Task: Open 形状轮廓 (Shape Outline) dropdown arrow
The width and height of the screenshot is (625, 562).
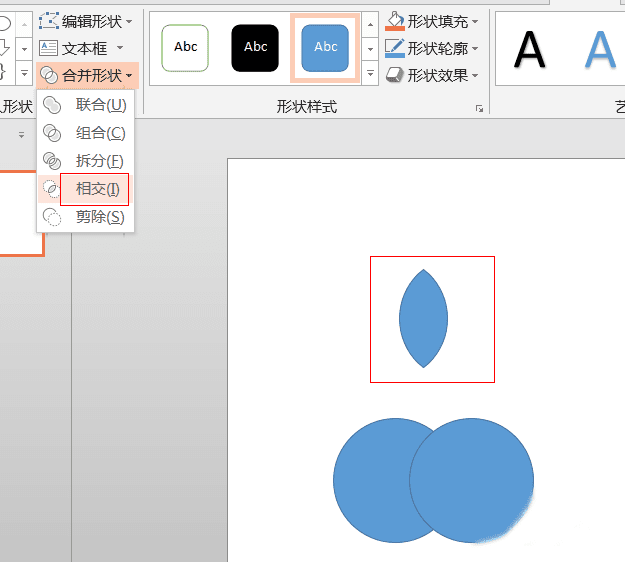Action: click(475, 48)
